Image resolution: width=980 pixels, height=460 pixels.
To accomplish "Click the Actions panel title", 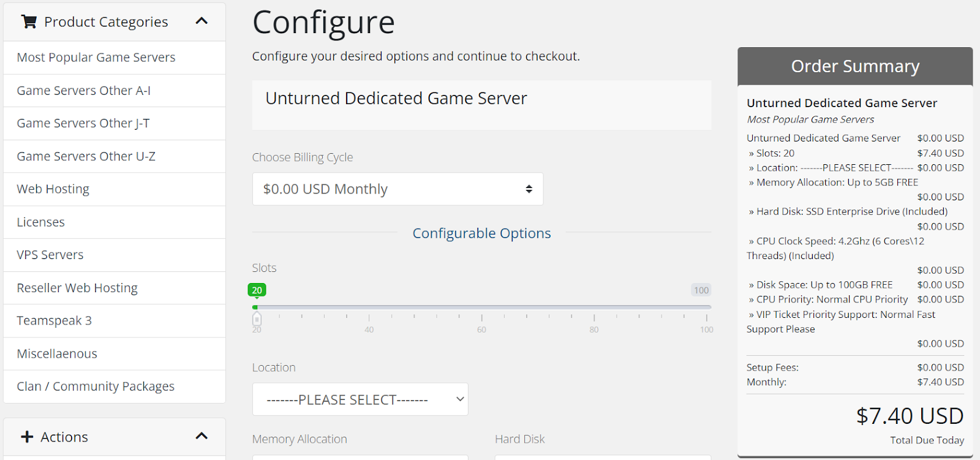I will tap(64, 437).
